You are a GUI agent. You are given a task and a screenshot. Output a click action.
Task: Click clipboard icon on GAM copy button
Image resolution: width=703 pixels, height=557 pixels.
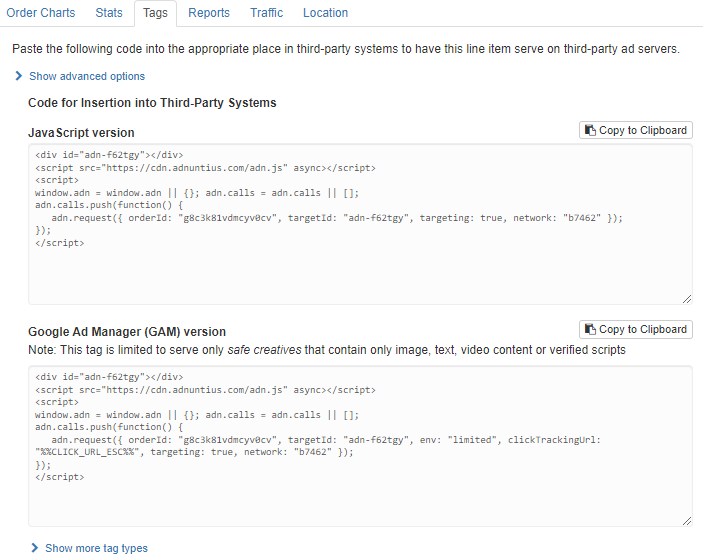[591, 330]
